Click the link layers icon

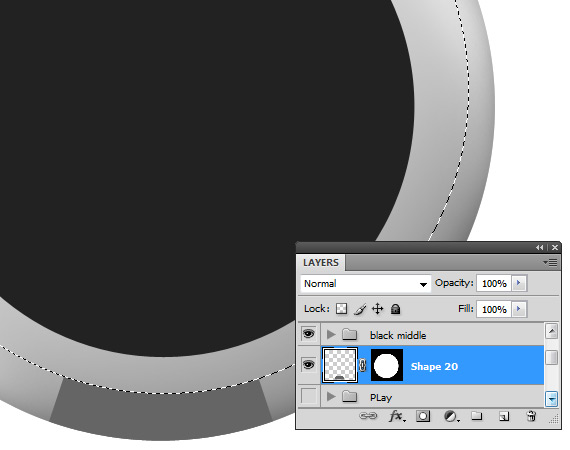(368, 416)
